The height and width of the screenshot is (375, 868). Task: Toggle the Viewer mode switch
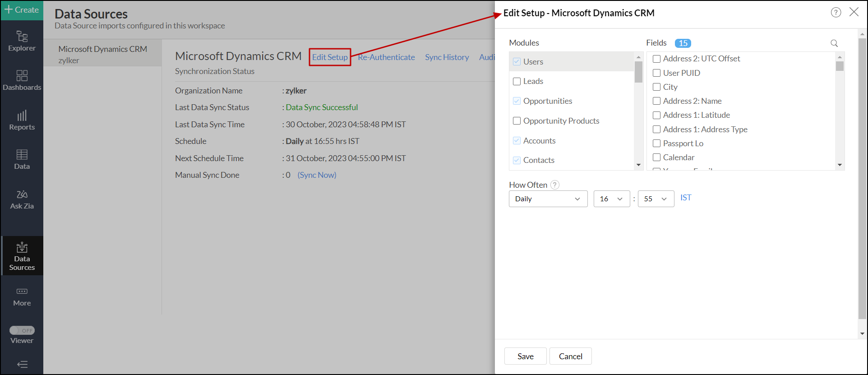tap(22, 330)
